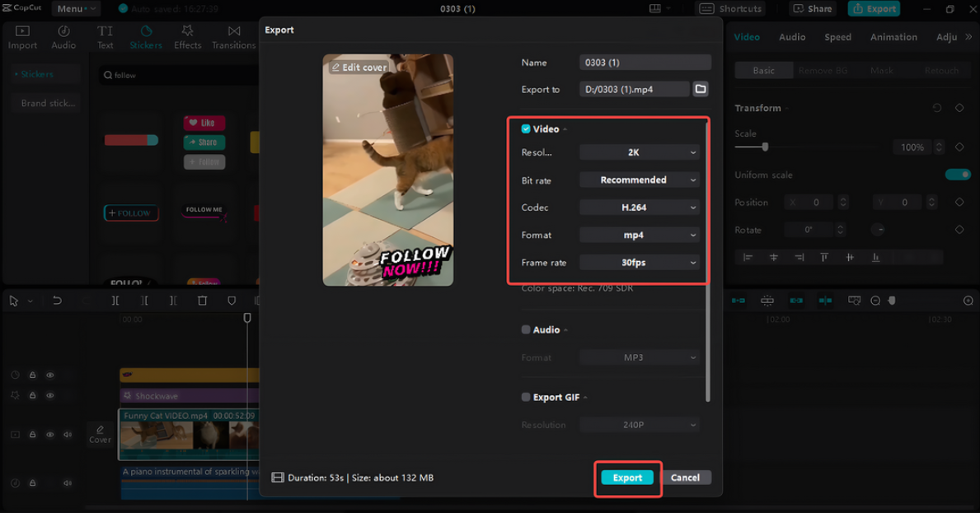Zoom out the timeline with minus magnifier

point(875,301)
